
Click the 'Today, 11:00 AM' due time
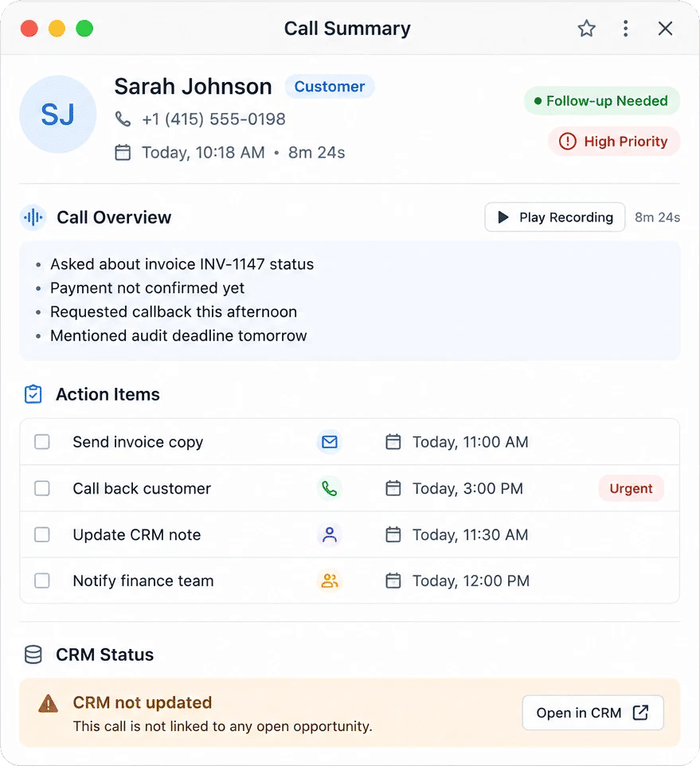point(471,442)
